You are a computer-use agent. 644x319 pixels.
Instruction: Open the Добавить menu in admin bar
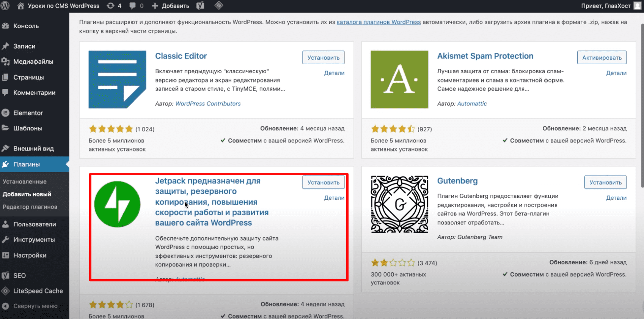[x=171, y=6]
